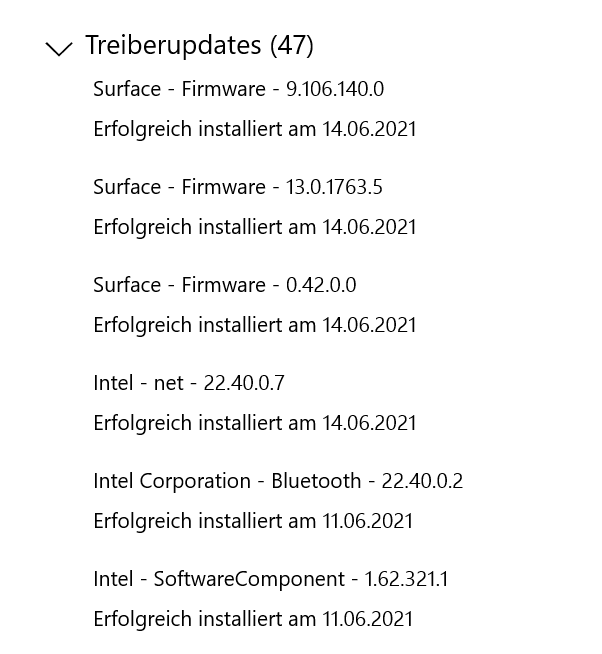Click install status under Intel SoftwareComponent 1.62.321.1

click(253, 619)
